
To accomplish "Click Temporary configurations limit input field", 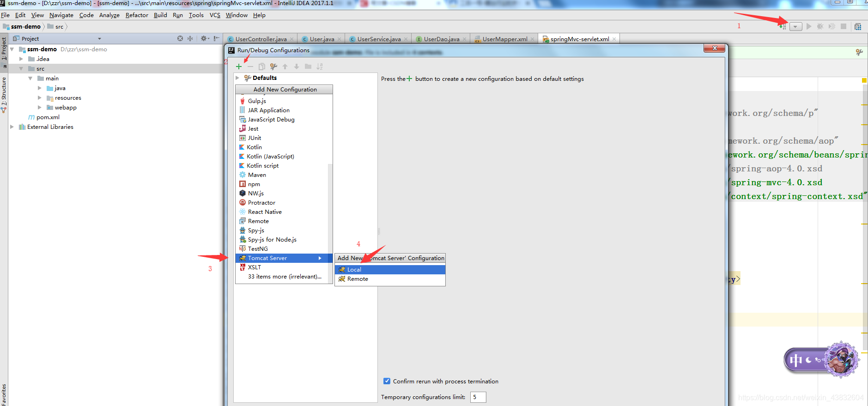I will click(x=478, y=397).
